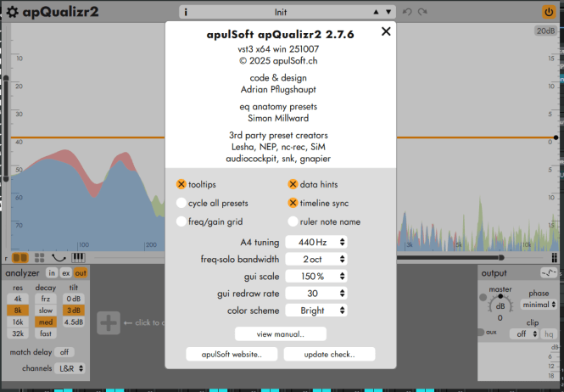
Task: Click the EQ curve icon
Action: 59,256
